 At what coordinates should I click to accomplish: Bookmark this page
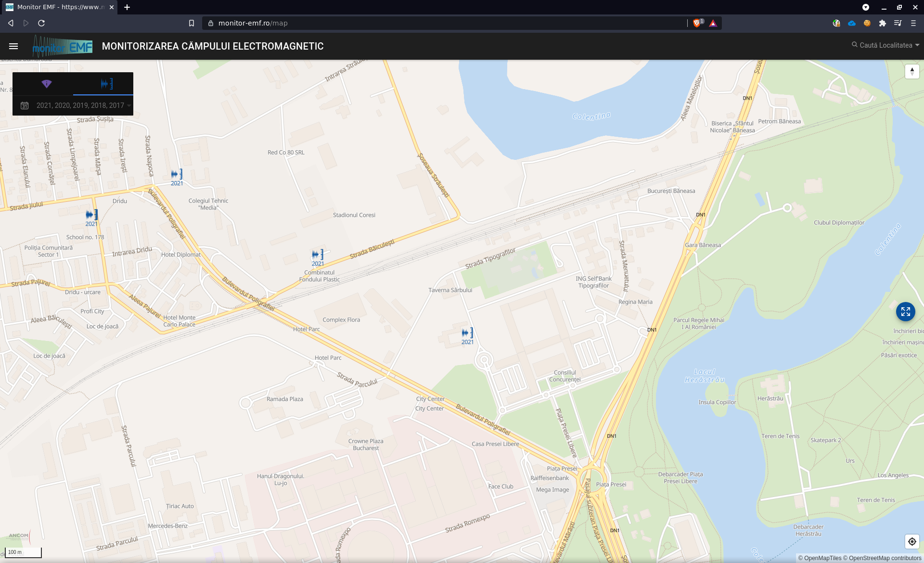[192, 23]
